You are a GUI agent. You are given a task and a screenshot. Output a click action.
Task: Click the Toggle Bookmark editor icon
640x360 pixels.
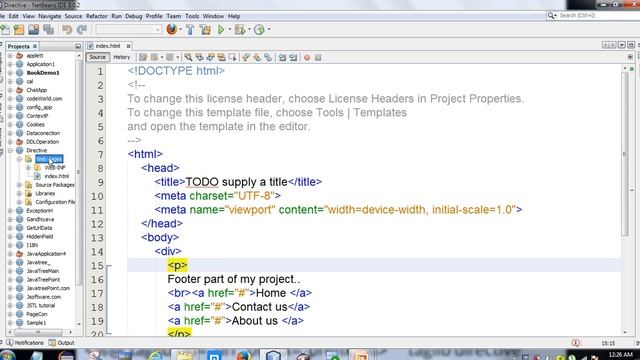[x=268, y=57]
